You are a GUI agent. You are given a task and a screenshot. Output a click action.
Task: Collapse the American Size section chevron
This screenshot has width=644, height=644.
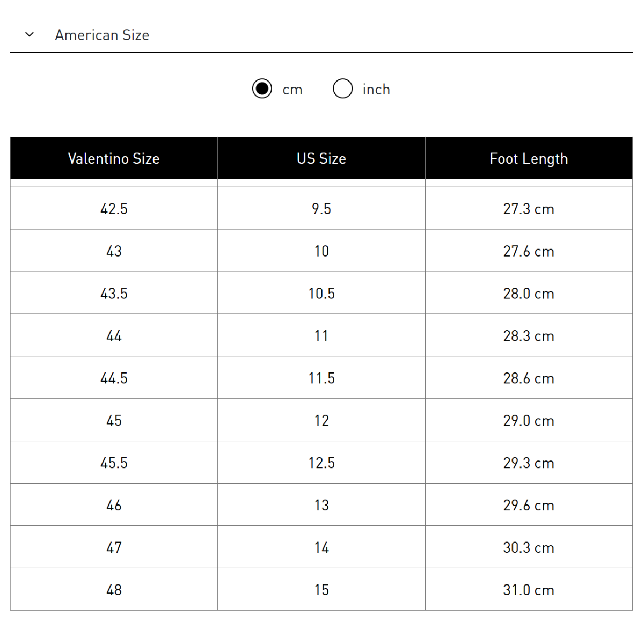(x=30, y=35)
